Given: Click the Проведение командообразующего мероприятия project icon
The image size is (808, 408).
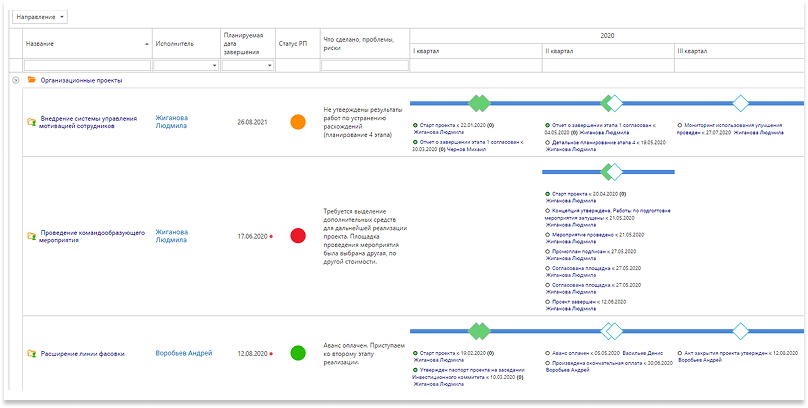Looking at the screenshot, I should coord(31,236).
